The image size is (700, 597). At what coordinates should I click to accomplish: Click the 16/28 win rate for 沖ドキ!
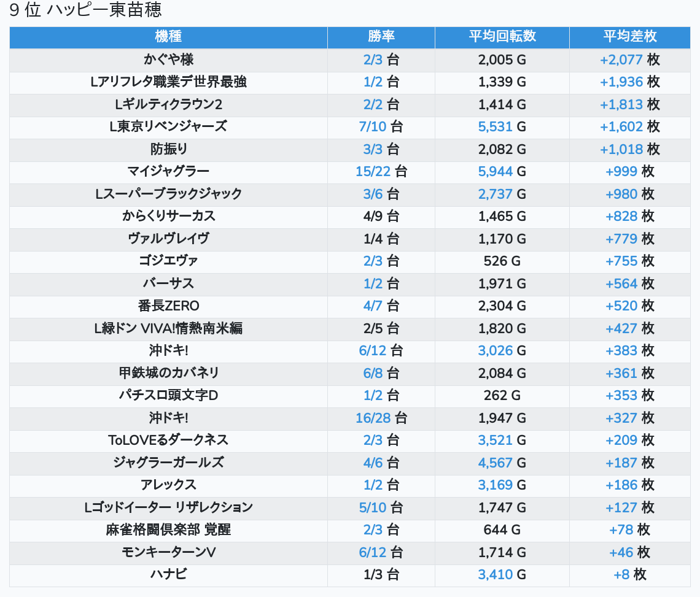point(373,418)
